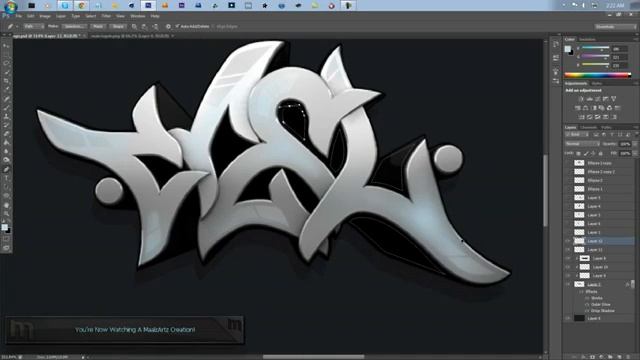The height and width of the screenshot is (360, 640).
Task: Select the Lasso tool
Action: click(x=6, y=63)
